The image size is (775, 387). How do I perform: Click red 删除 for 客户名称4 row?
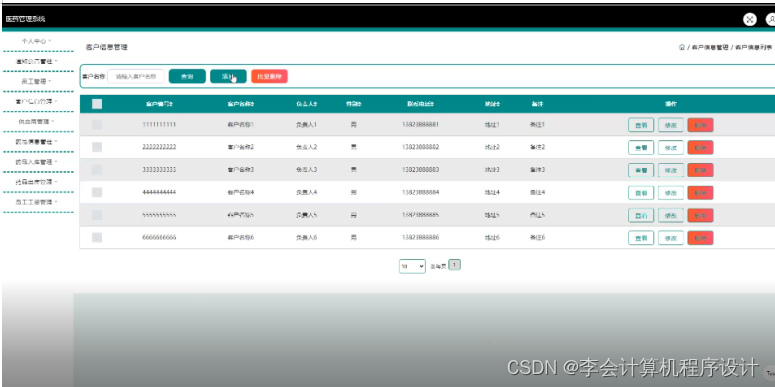point(700,193)
